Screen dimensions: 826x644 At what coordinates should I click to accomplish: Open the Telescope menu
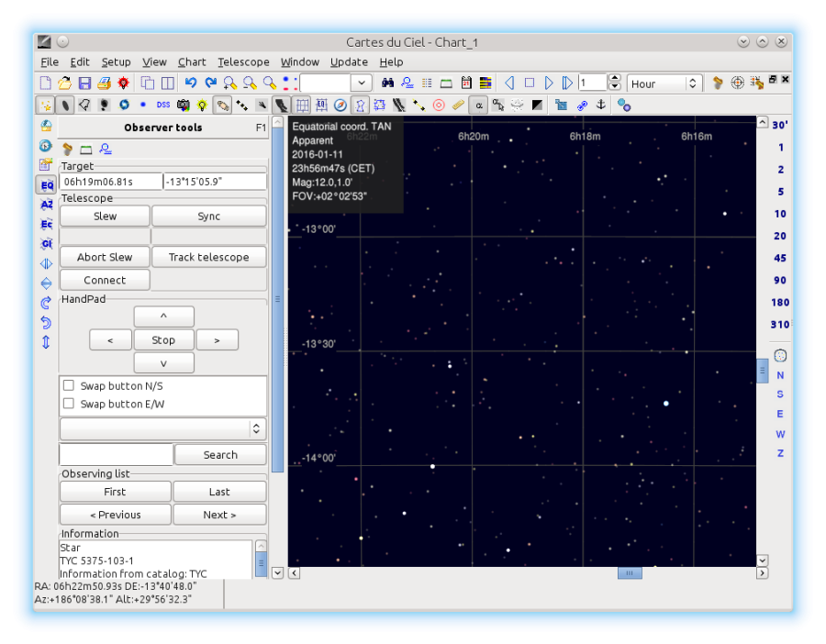click(x=243, y=62)
